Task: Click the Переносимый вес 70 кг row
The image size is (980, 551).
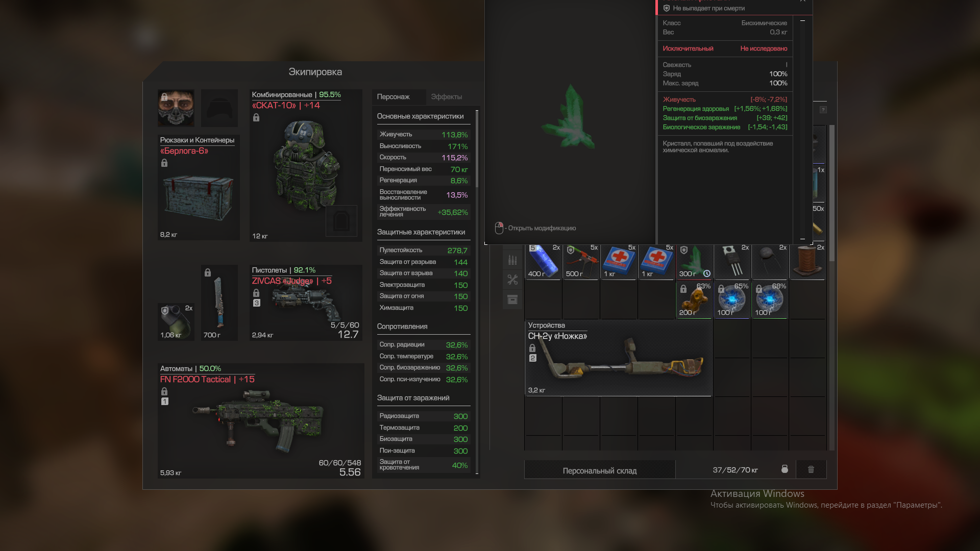Action: coord(423,169)
